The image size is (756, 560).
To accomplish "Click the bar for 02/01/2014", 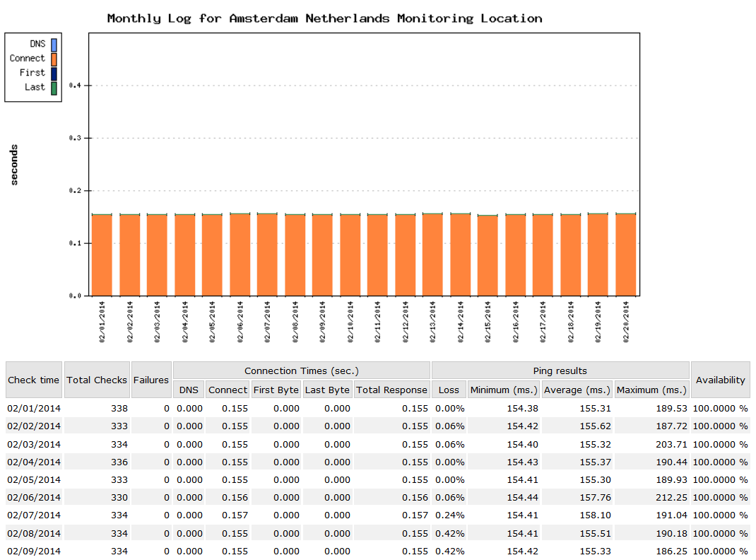I will point(102,255).
